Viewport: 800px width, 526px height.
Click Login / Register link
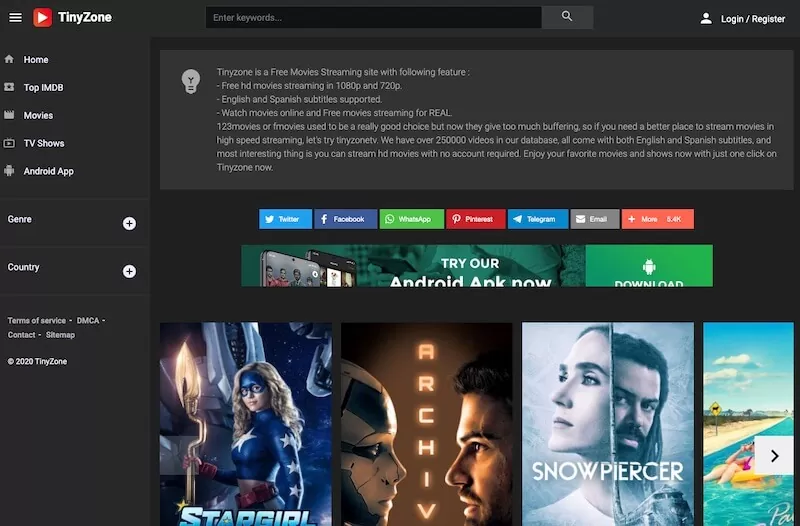753,19
